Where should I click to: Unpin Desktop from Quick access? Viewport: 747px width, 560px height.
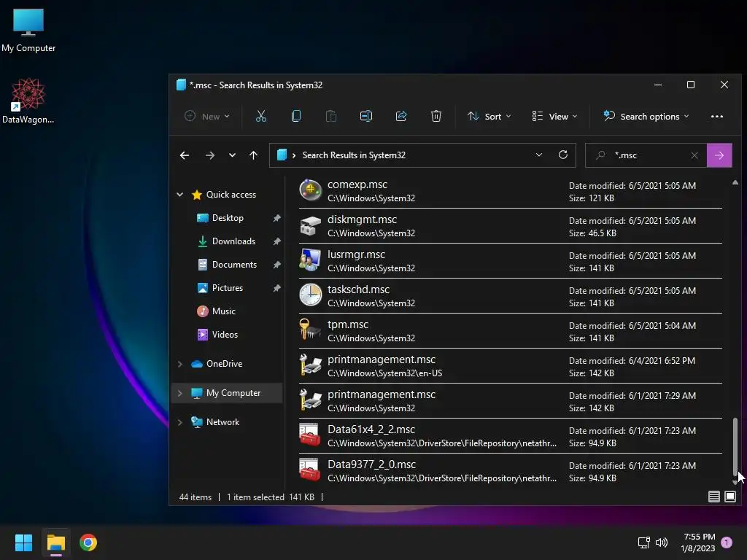pyautogui.click(x=276, y=218)
